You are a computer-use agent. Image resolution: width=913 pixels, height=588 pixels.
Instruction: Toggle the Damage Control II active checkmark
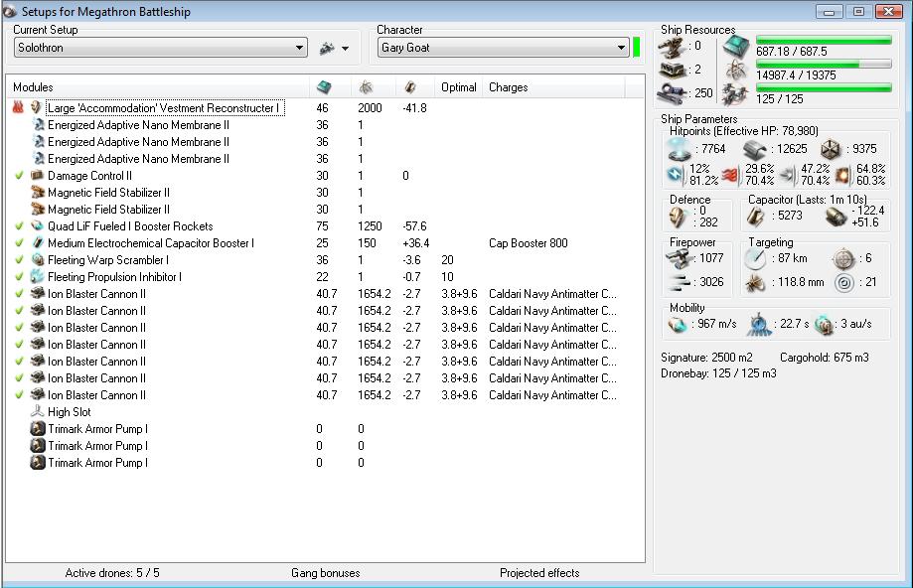[19, 176]
